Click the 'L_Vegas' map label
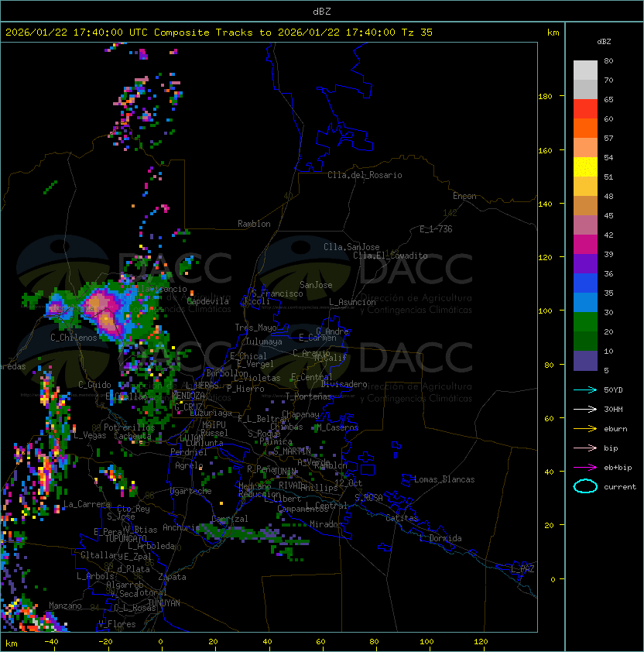Viewport: 644px width, 652px height. point(90,435)
